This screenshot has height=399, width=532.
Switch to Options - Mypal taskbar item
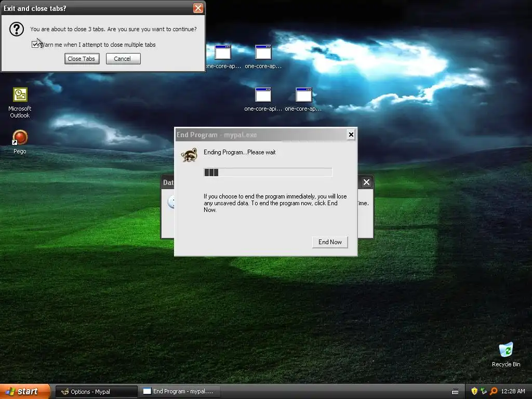tap(97, 392)
